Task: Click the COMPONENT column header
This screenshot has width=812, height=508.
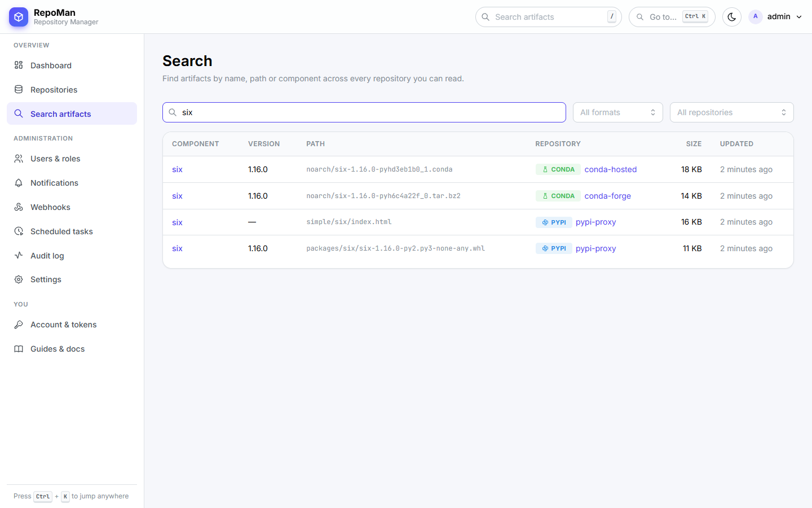Action: click(x=196, y=144)
